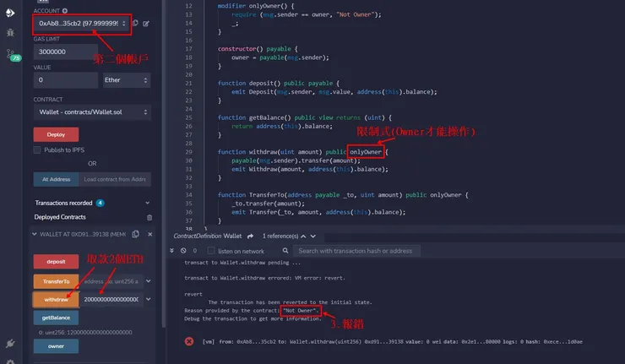Click the terminal search magnifier icon
The image size is (625, 364).
coord(285,250)
